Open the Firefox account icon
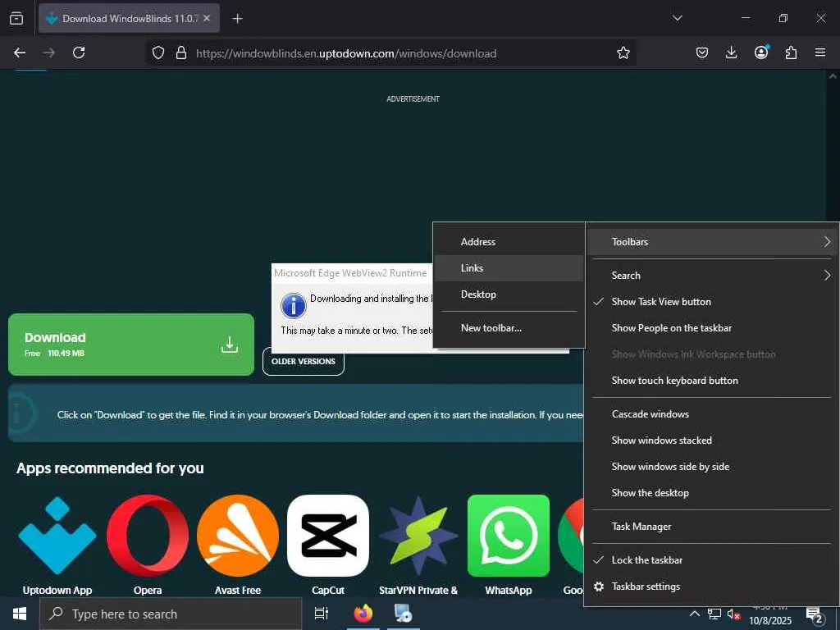The height and width of the screenshot is (630, 840). click(x=761, y=52)
